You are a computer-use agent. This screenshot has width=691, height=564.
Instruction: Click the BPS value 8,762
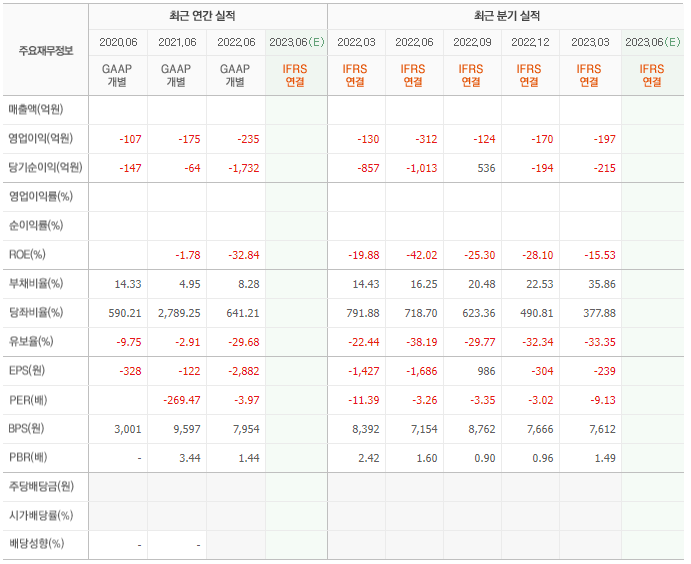[x=482, y=430]
